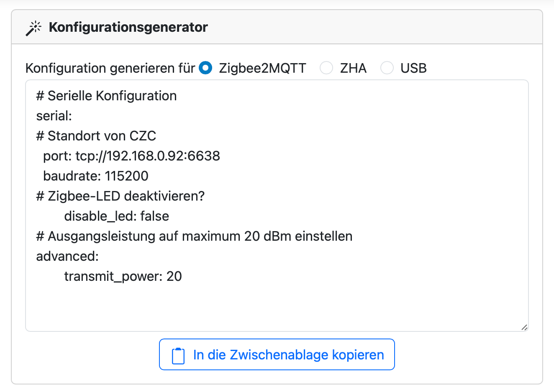
Task: Click the "transmit_power: 20" line
Action: 123,276
